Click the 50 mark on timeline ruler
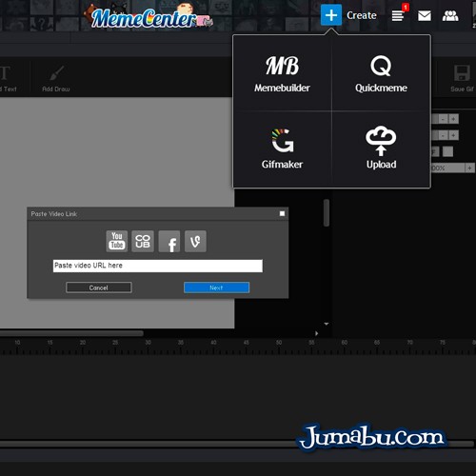The image size is (476, 476). click(x=279, y=343)
